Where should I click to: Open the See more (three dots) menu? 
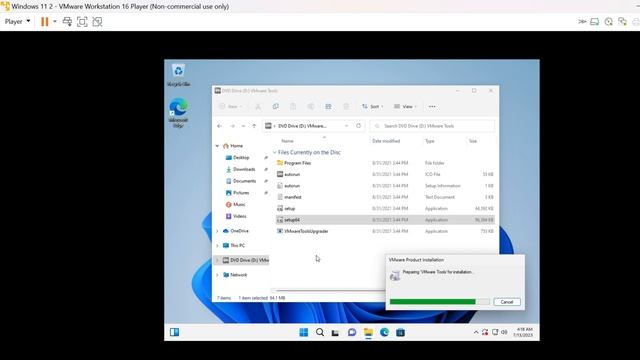point(432,107)
